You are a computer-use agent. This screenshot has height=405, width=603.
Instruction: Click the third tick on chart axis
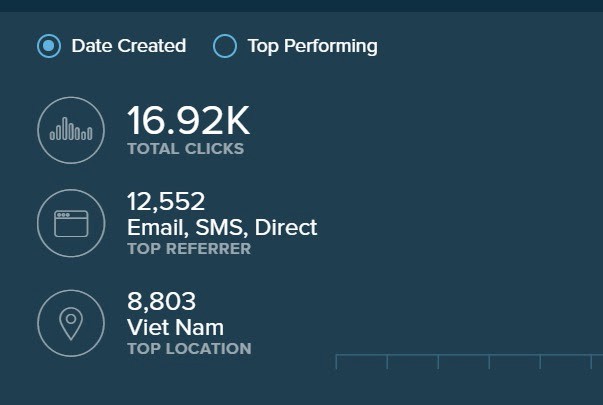pyautogui.click(x=438, y=361)
